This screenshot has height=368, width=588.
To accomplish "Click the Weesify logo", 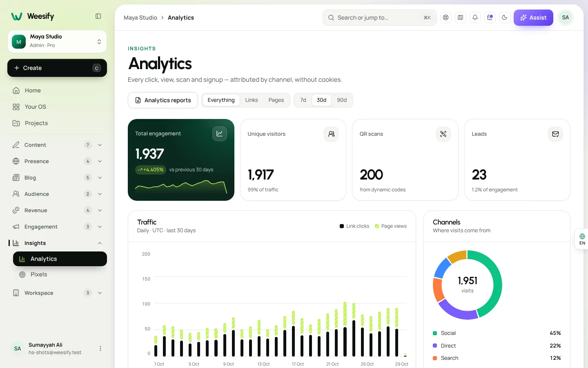I will [33, 16].
